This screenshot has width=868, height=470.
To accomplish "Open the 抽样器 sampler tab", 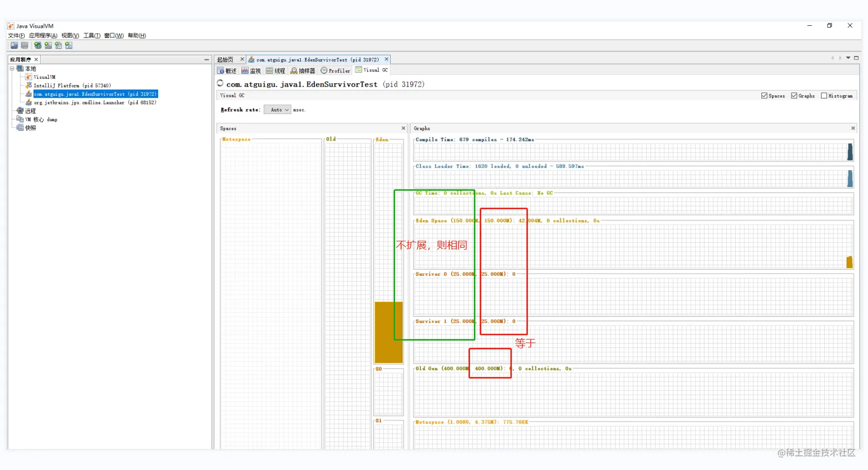I will [x=303, y=71].
